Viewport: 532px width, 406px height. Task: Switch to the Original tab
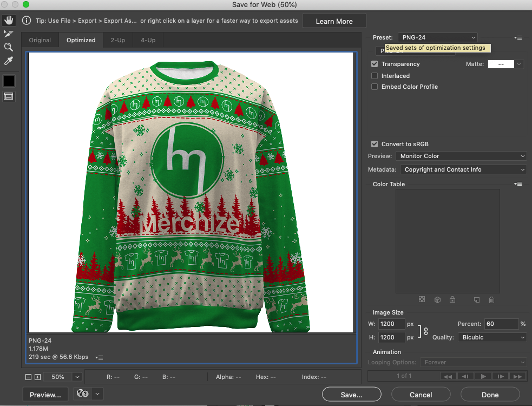pos(40,40)
